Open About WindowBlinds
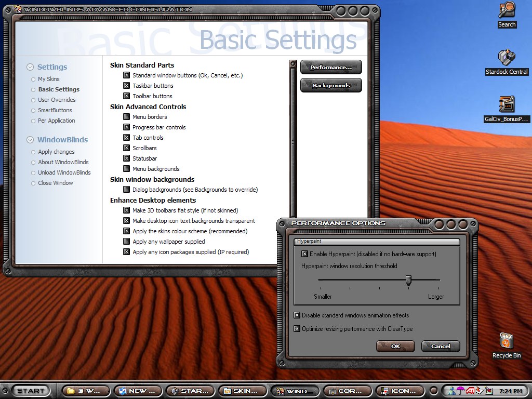Image resolution: width=532 pixels, height=399 pixels. (63, 162)
